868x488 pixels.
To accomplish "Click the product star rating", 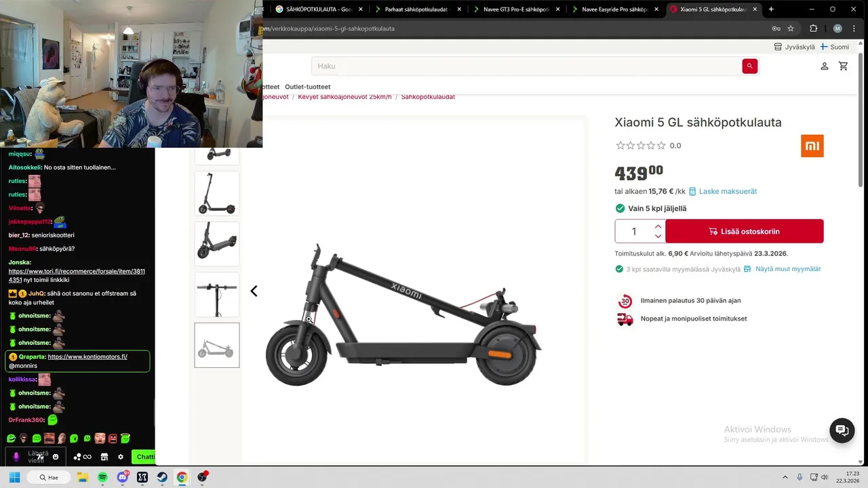I will click(640, 146).
